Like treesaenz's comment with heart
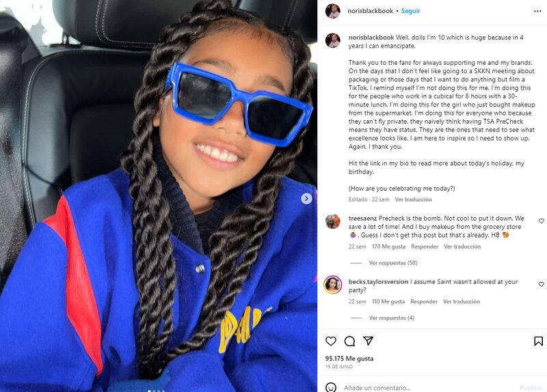 coord(541,221)
